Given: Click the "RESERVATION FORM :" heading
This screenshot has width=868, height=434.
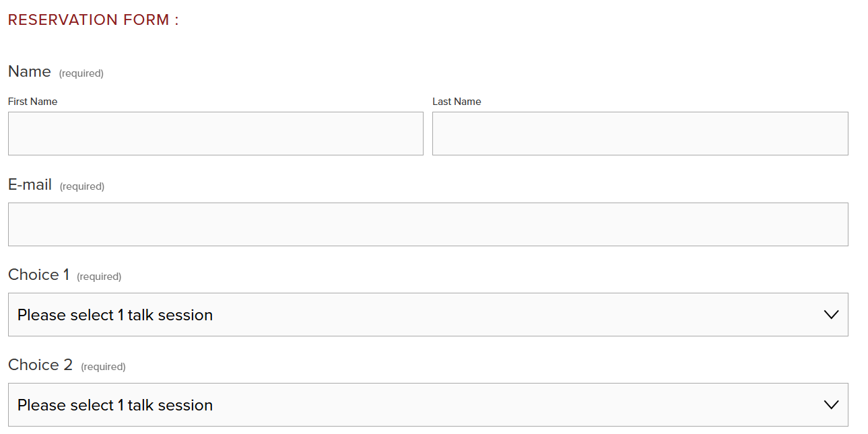Looking at the screenshot, I should pos(93,20).
